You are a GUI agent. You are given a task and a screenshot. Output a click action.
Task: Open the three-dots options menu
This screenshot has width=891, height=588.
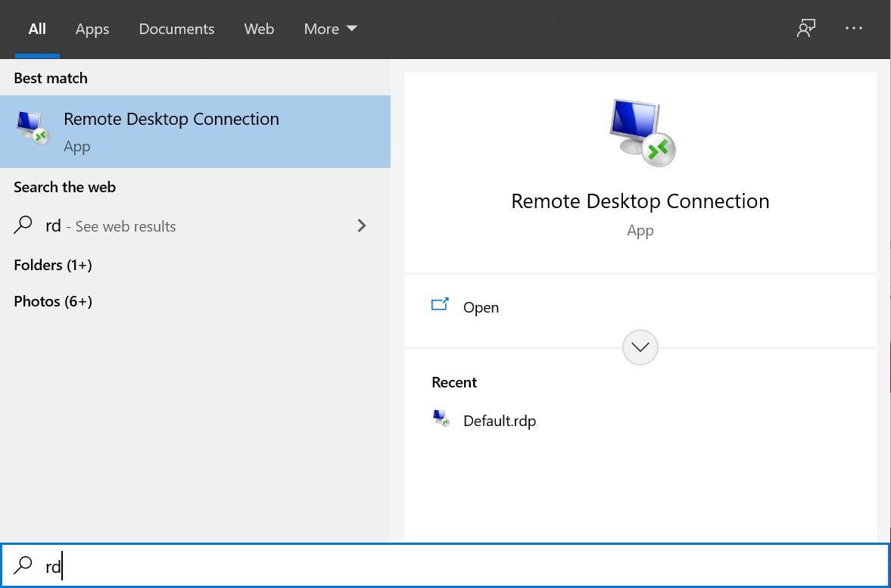coord(854,29)
